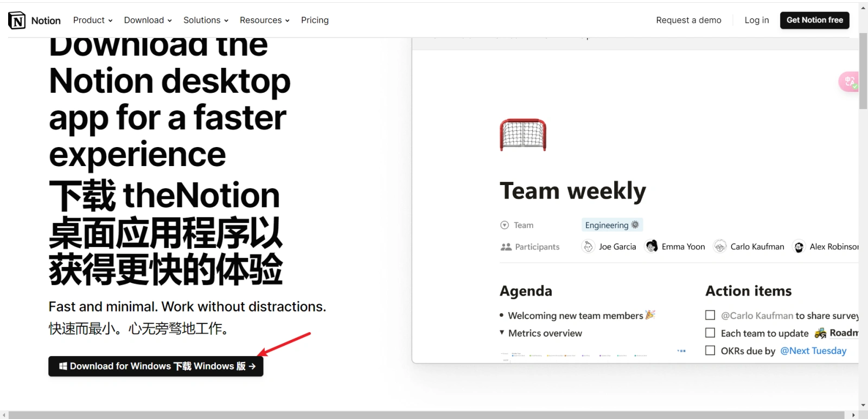This screenshot has width=868, height=419.
Task: Collapse the Metrics overview toggle triangle
Action: click(x=502, y=332)
